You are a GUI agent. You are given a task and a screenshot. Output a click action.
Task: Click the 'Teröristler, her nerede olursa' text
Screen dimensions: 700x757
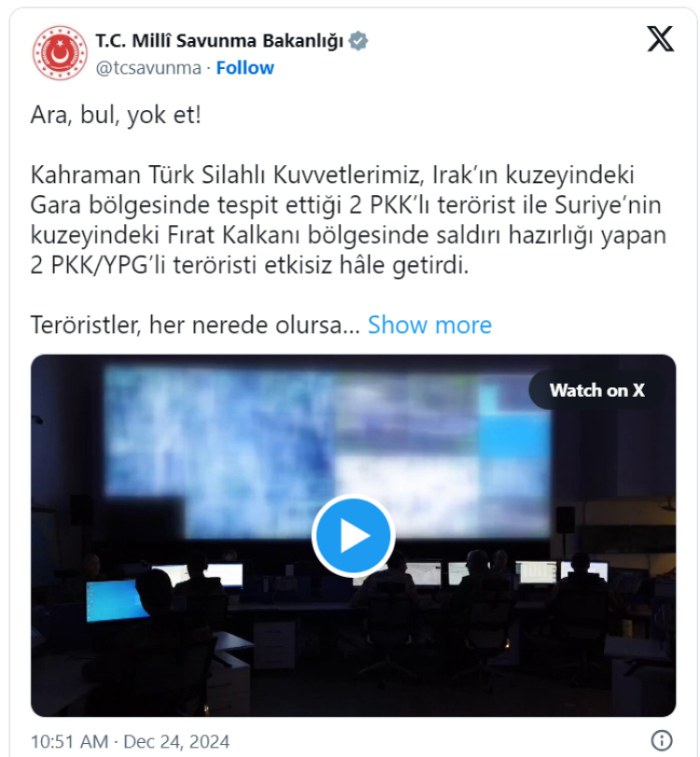tap(195, 325)
